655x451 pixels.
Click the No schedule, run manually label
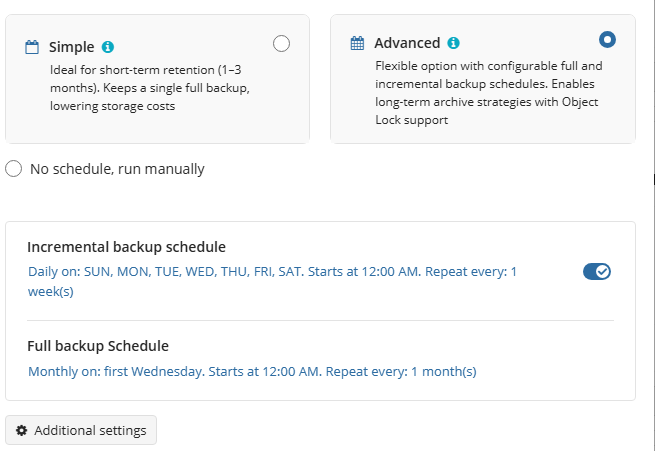click(117, 169)
